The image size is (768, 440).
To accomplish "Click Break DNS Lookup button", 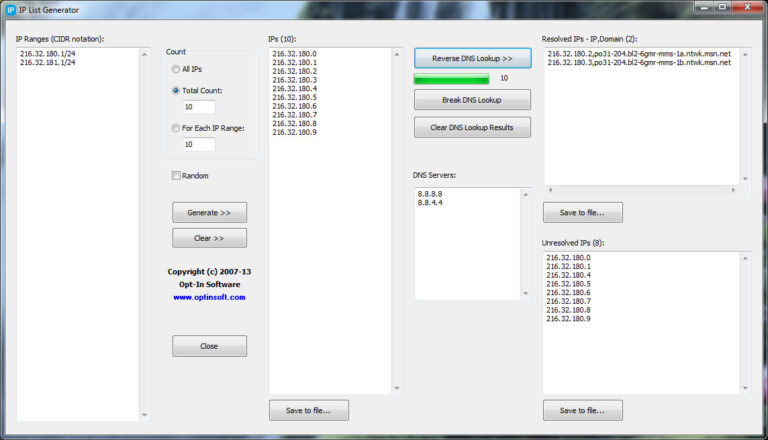I will (472, 100).
